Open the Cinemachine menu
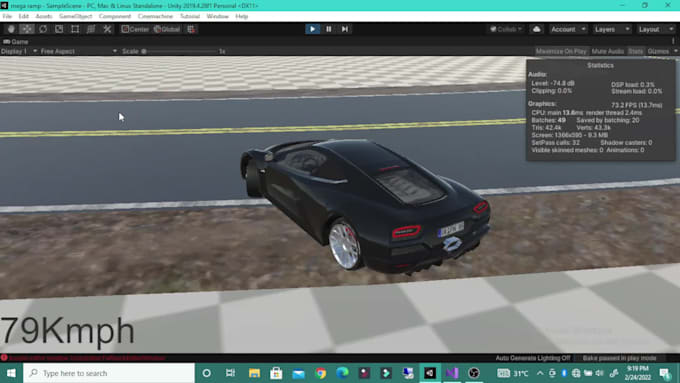Viewport: 680px width, 383px height. 155,16
